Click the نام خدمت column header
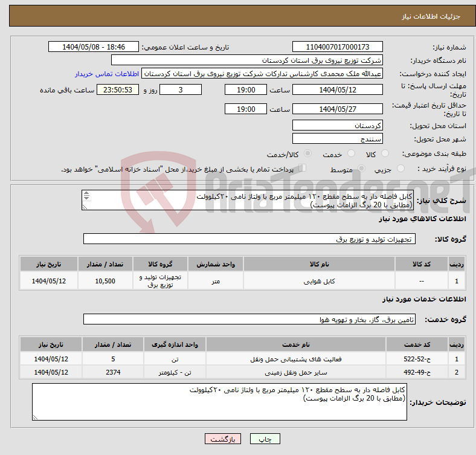 coord(295,344)
